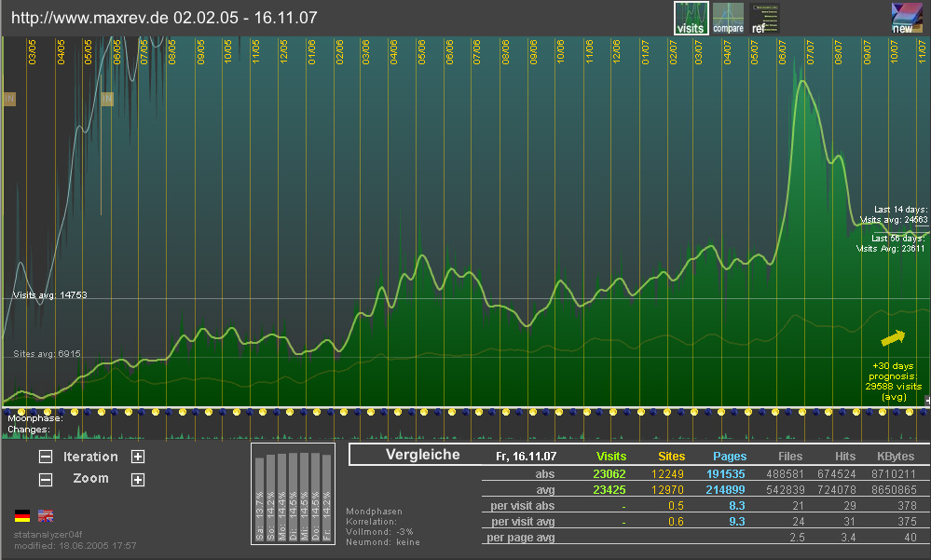
Task: Select the Visits column header
Action: (x=610, y=457)
